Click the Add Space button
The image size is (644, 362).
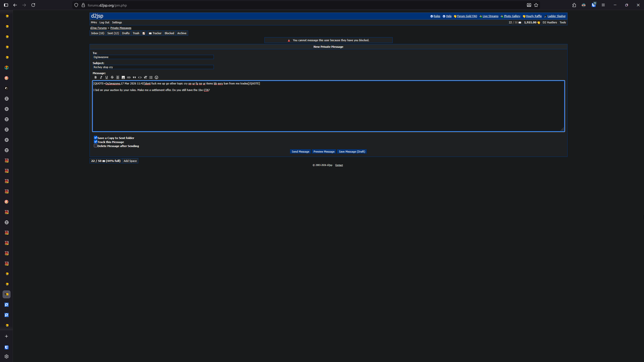tap(130, 161)
